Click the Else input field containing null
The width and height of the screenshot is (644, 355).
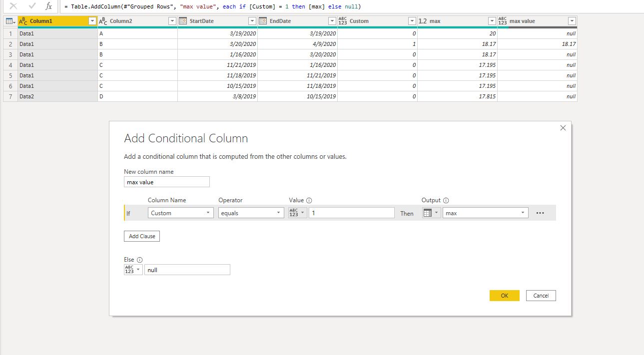tap(187, 270)
